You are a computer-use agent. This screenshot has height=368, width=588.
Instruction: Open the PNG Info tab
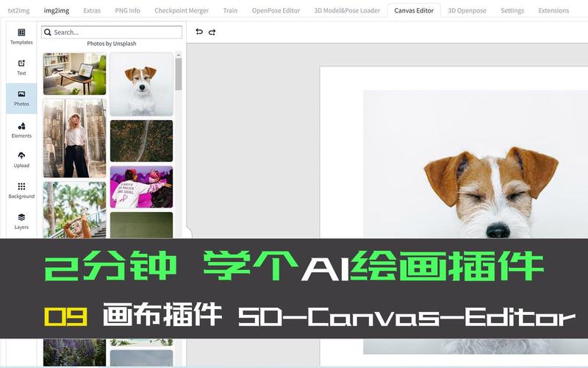(127, 10)
